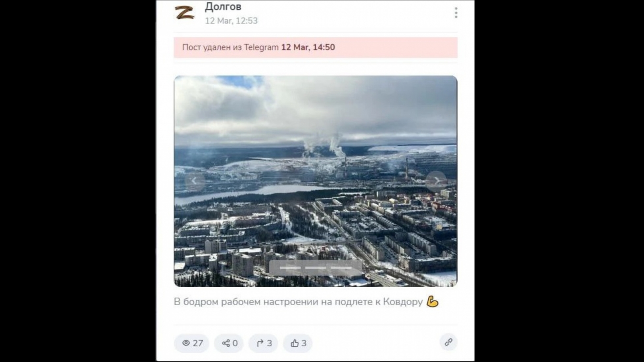The height and width of the screenshot is (362, 644).
Task: Click the forwards counter showing 3
Action: click(264, 343)
